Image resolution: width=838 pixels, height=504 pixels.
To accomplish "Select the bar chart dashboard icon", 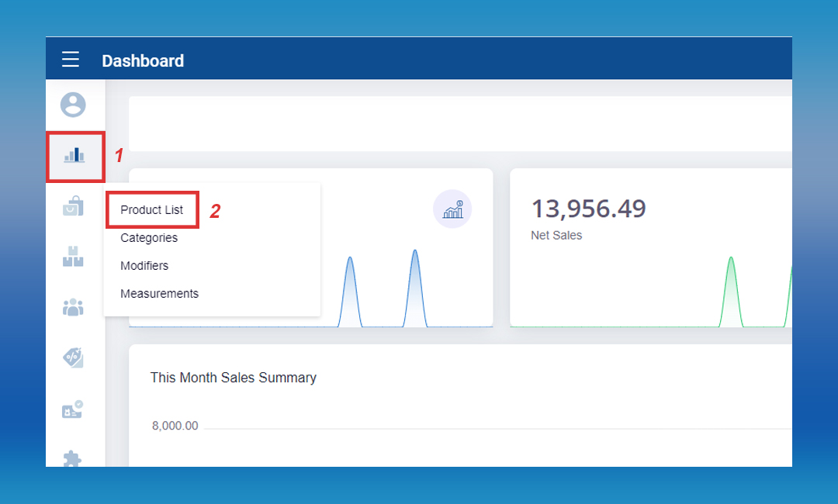I will [x=74, y=156].
